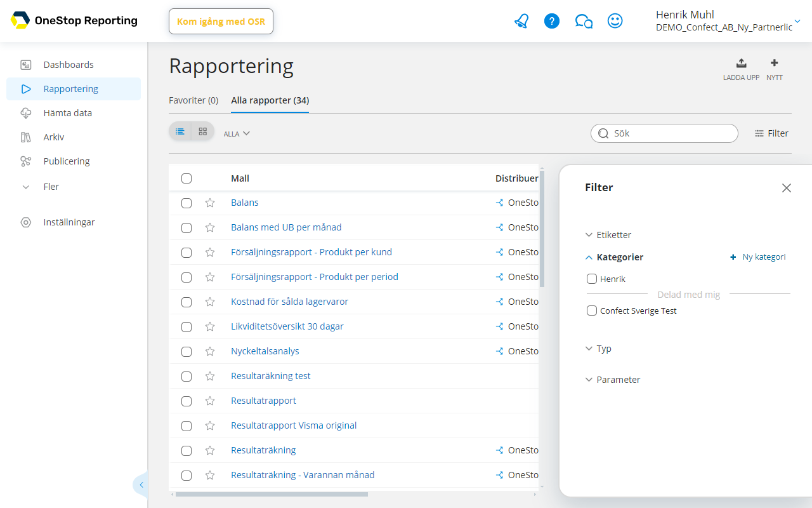The image size is (812, 508).
Task: Switch to grid view icon
Action: tap(203, 131)
